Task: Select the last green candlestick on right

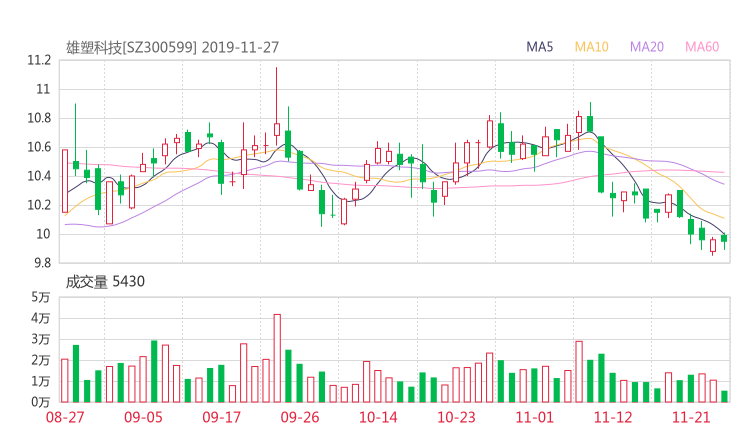Action: coord(724,238)
